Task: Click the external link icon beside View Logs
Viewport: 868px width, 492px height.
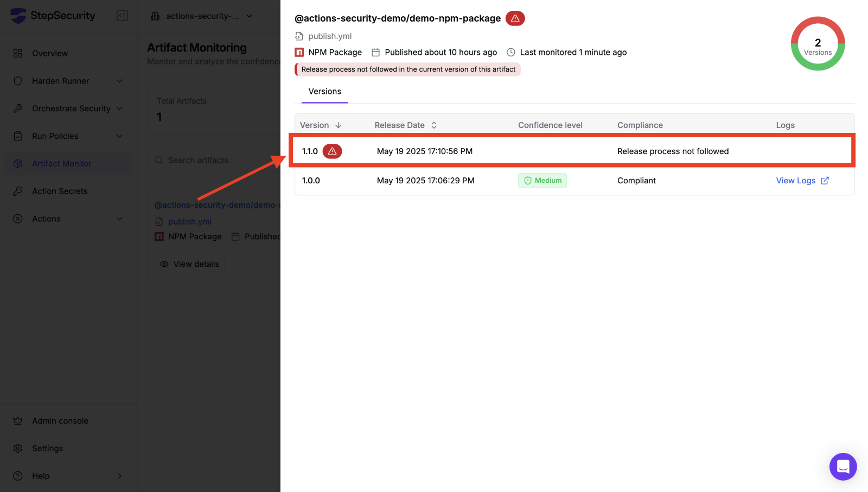Action: [825, 181]
